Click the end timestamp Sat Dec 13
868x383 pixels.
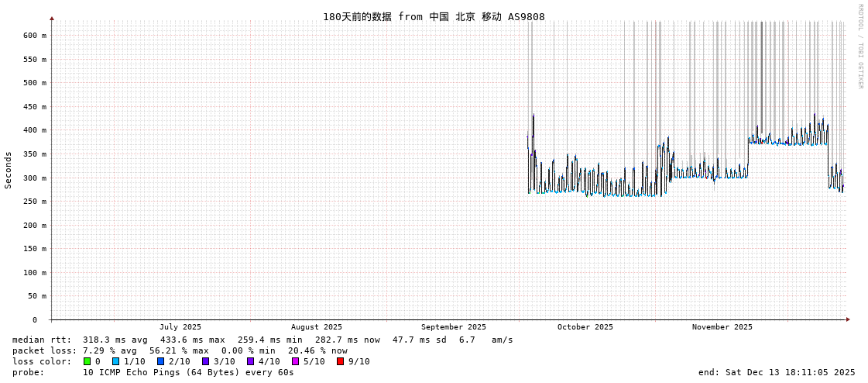(777, 372)
